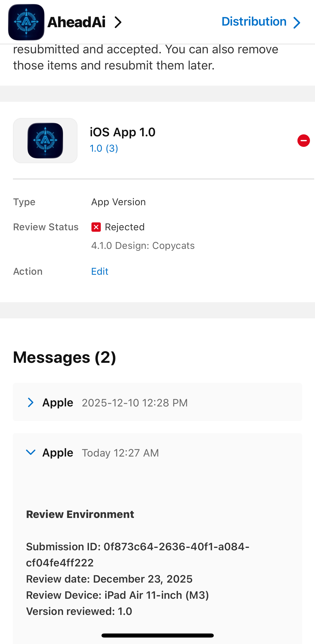
Task: Open the AheadAi app name title
Action: point(76,22)
